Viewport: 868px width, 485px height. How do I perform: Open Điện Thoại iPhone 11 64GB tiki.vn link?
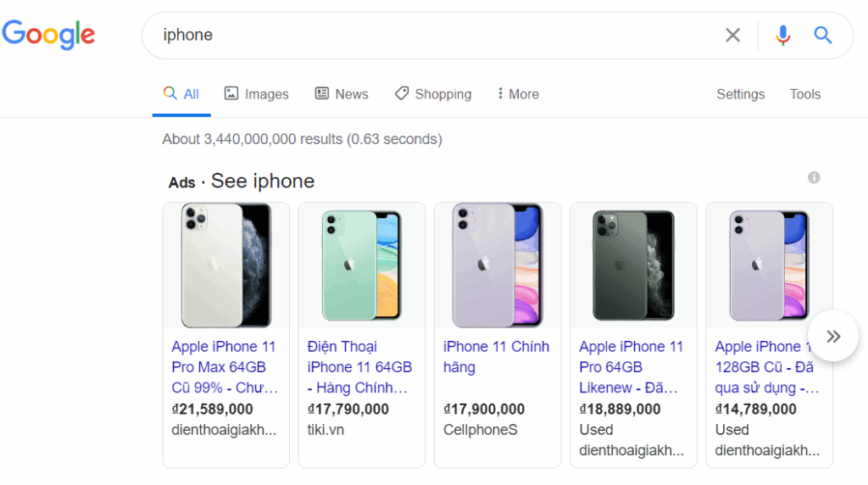[x=359, y=367]
